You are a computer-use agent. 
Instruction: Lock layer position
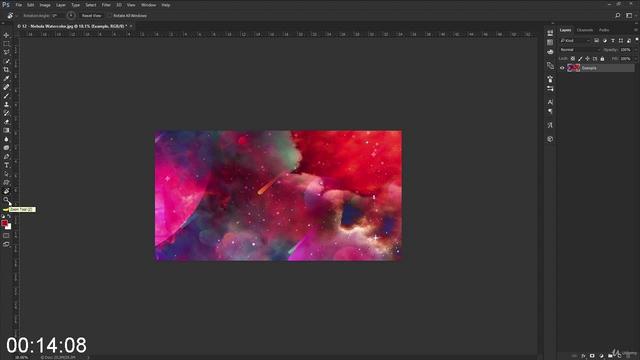click(587, 59)
